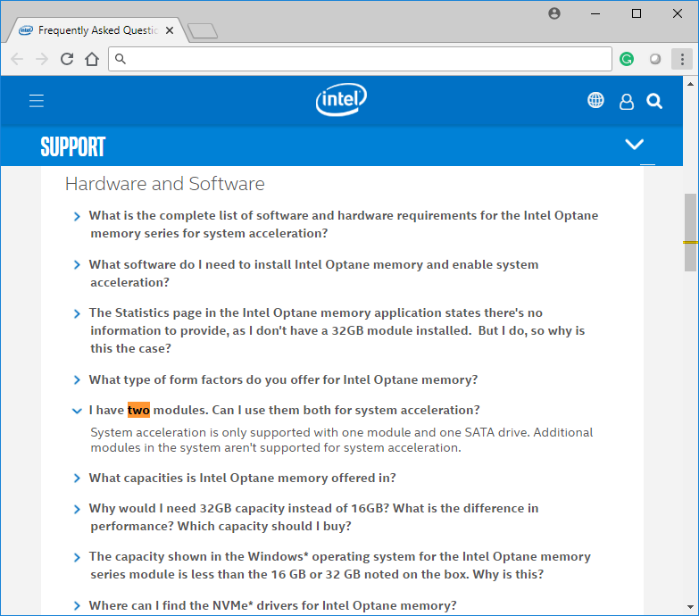Image resolution: width=699 pixels, height=616 pixels.
Task: Expand the SUPPORT section chevron
Action: [x=635, y=145]
